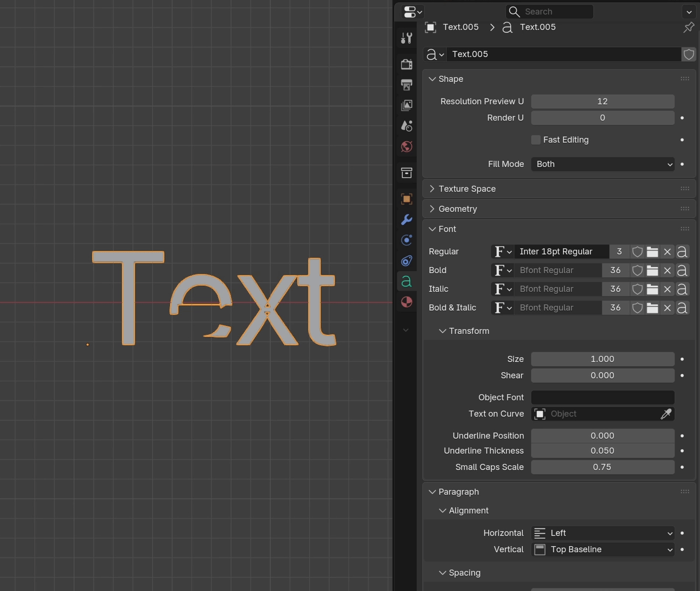Click the Inter 18pt Regular font name
Viewport: 700px width, 591px height.
(562, 252)
